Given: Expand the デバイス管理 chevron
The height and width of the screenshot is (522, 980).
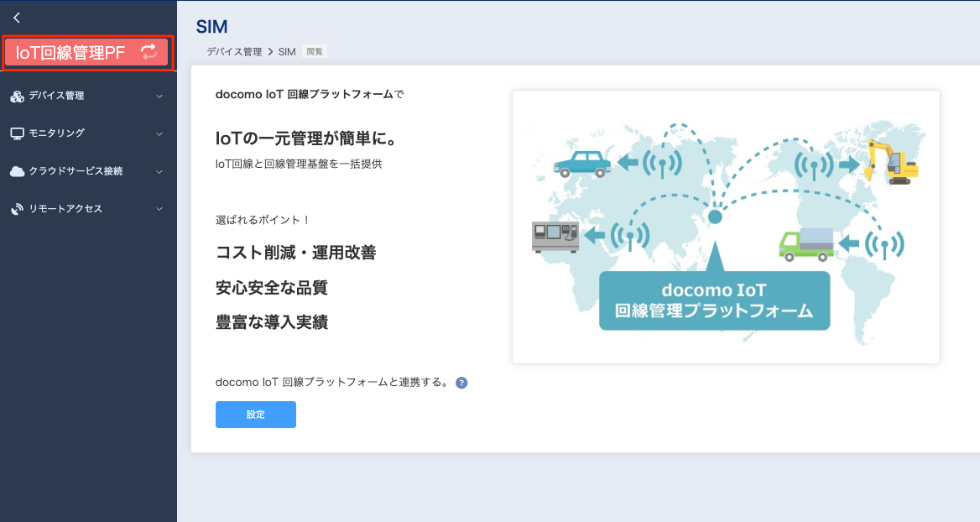Looking at the screenshot, I should tap(159, 97).
